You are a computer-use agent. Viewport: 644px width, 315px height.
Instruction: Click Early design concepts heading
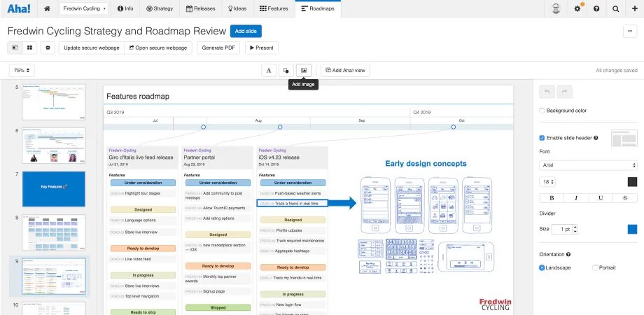click(426, 164)
